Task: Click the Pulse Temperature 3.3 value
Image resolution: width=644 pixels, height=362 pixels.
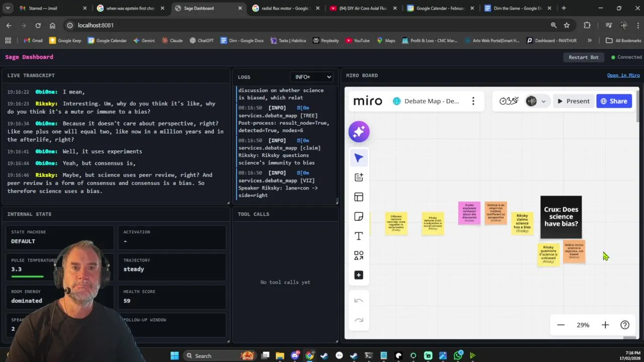Action: 16,269
